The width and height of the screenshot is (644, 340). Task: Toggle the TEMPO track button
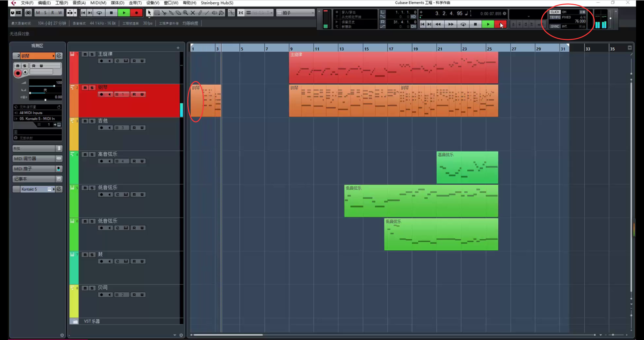555,17
